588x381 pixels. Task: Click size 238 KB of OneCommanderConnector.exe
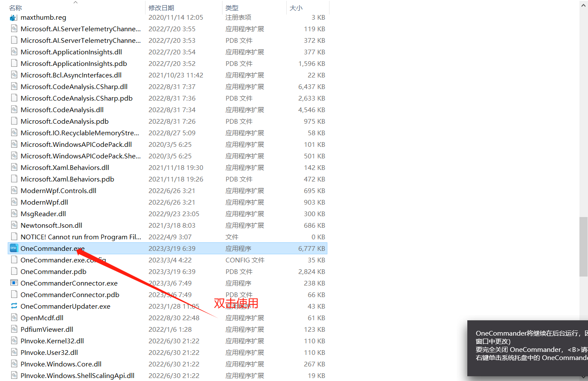point(315,283)
